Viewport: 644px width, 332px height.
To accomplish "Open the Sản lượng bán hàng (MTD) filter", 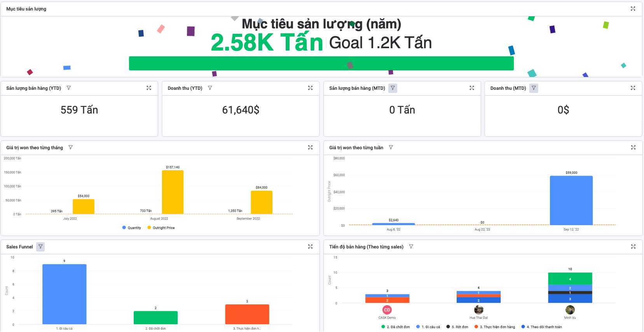I will pos(393,88).
